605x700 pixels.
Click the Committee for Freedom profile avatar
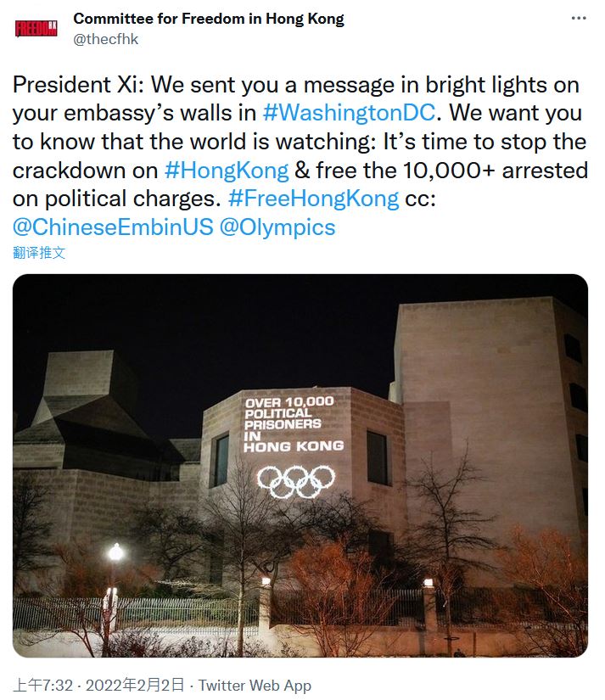pyautogui.click(x=36, y=29)
